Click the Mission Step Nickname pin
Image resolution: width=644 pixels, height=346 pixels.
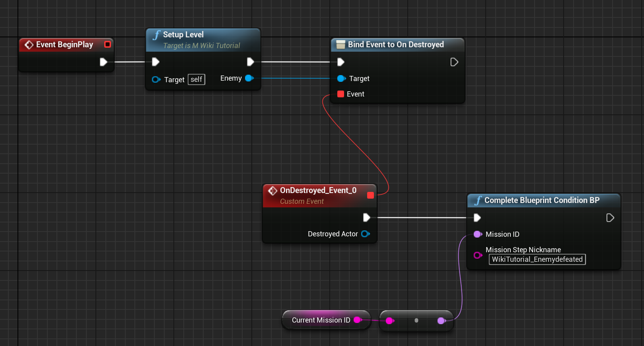478,255
